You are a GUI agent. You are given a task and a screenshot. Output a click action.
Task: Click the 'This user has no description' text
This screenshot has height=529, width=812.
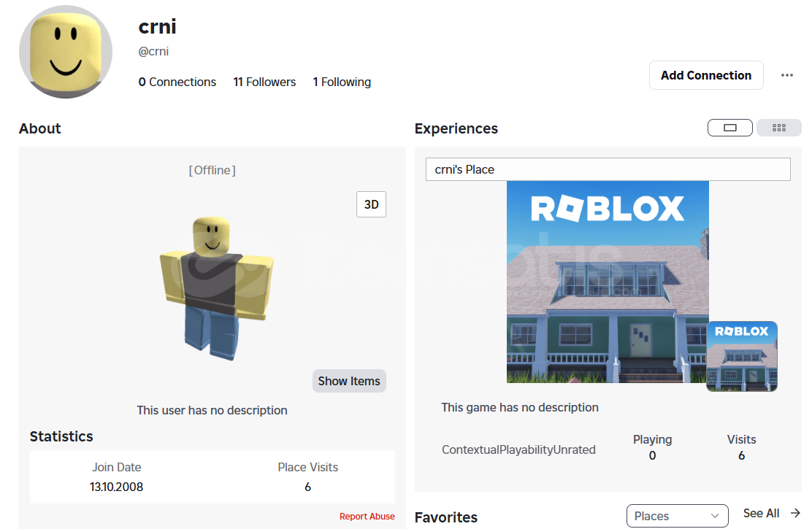(212, 411)
